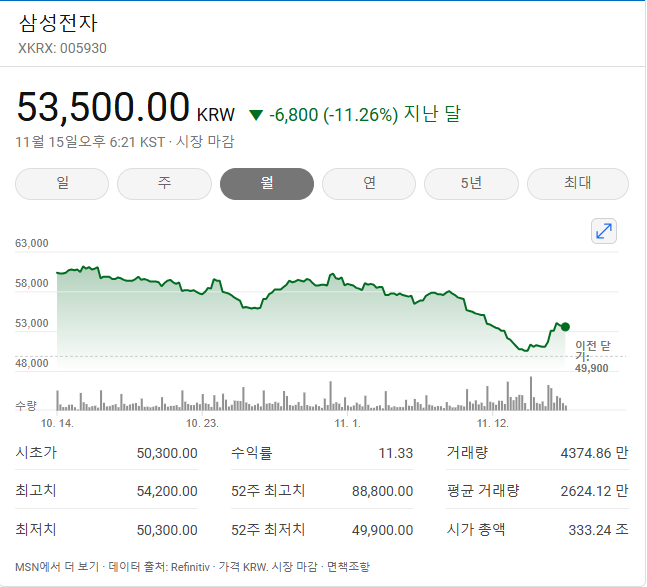
Task: Open the 면책조항 disclaimer link
Action: pos(348,567)
